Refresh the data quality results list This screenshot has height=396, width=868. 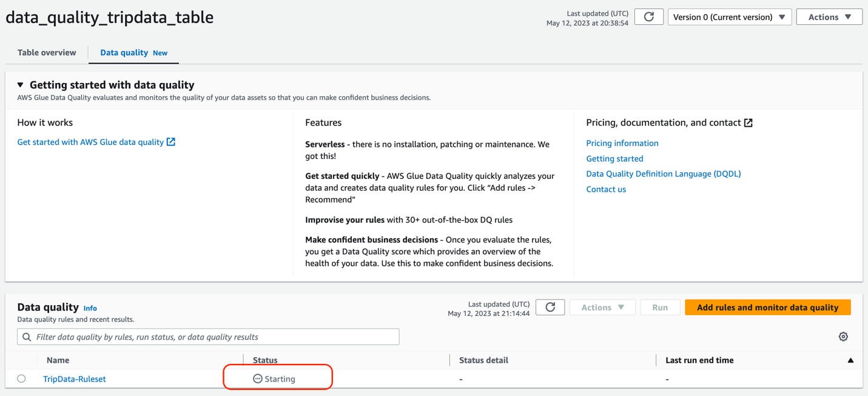click(550, 307)
